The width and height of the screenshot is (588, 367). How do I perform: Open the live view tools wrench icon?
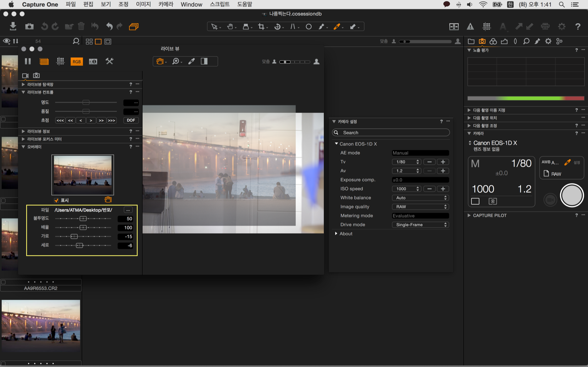point(109,61)
